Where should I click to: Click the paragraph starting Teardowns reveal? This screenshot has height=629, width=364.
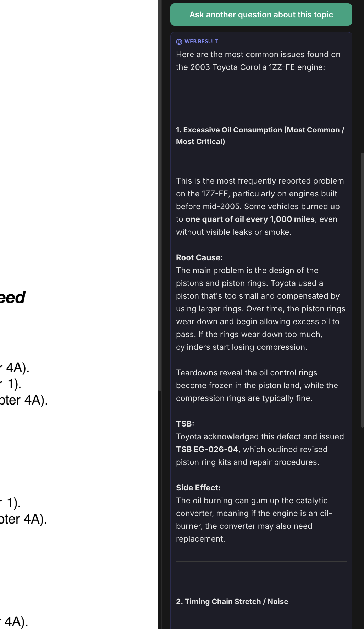coord(257,385)
